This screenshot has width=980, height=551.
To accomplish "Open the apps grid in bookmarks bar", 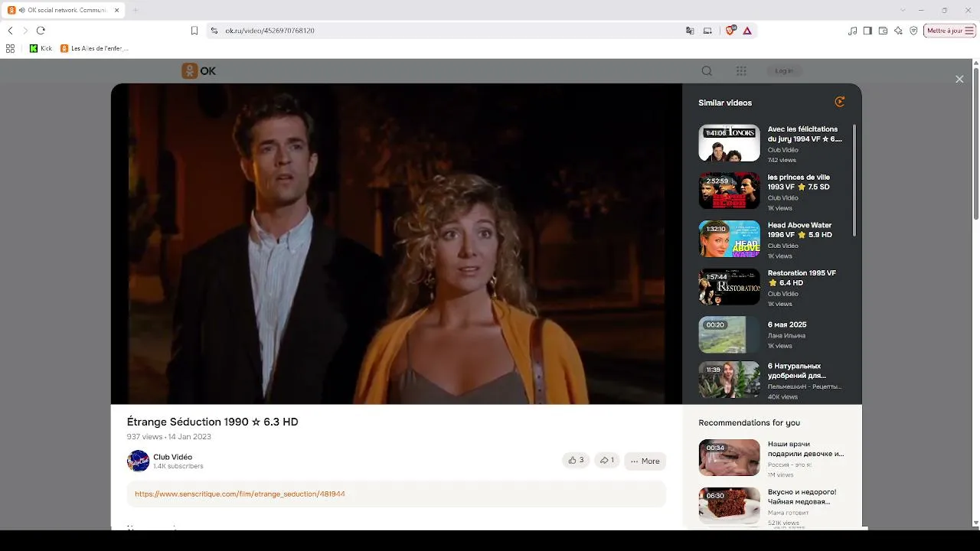I will (x=10, y=48).
